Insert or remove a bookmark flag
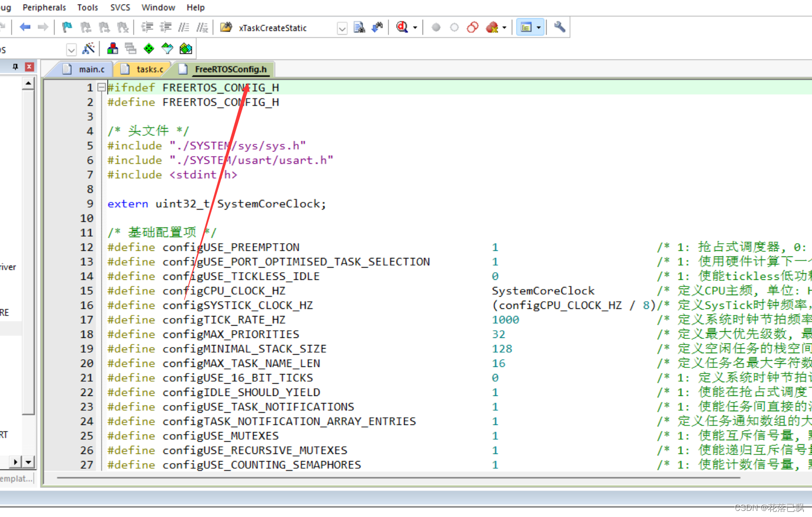 67,27
